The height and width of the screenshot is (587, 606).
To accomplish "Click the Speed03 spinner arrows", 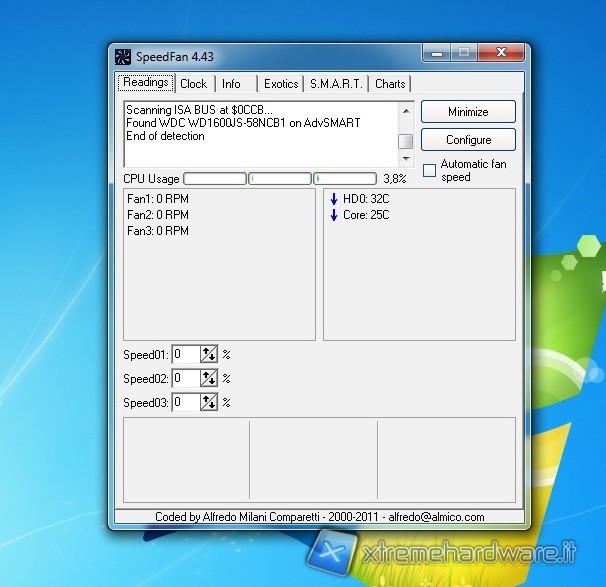I will click(x=209, y=402).
